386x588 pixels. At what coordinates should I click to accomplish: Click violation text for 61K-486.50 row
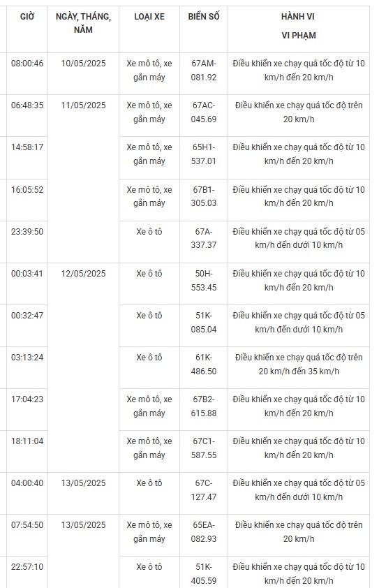(x=298, y=364)
